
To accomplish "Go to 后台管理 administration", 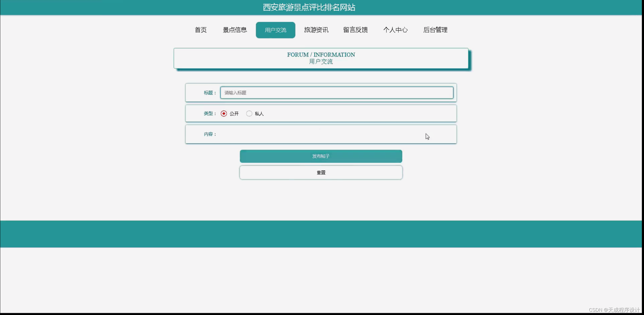I will [x=435, y=30].
